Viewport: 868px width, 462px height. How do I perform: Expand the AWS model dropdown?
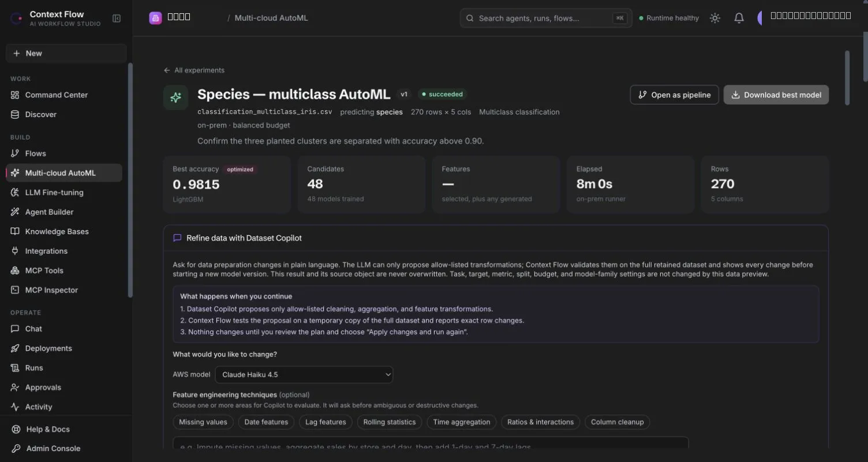click(x=304, y=375)
